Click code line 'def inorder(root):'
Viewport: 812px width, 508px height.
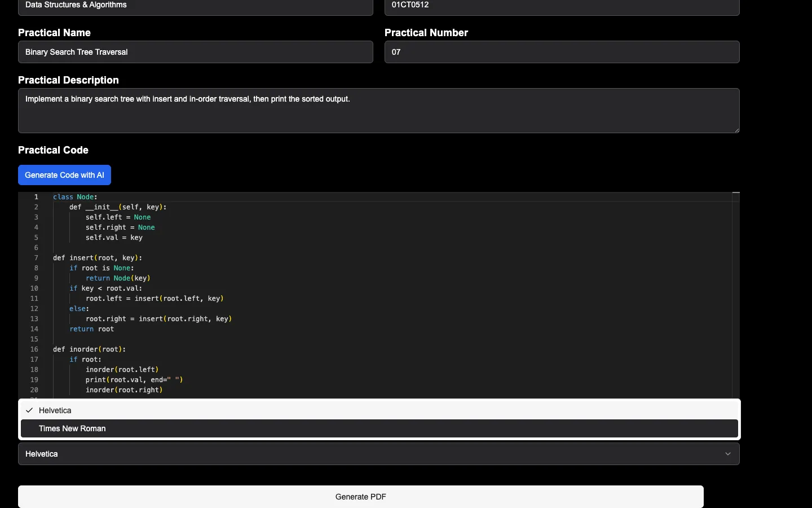click(x=90, y=349)
